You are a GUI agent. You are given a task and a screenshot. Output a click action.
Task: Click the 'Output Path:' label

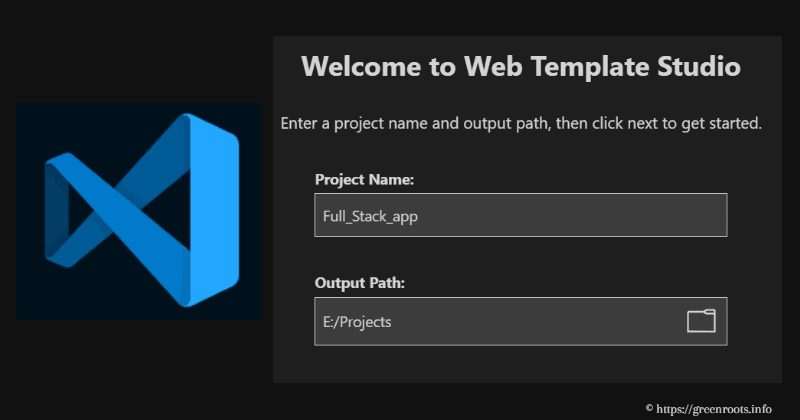pos(359,283)
